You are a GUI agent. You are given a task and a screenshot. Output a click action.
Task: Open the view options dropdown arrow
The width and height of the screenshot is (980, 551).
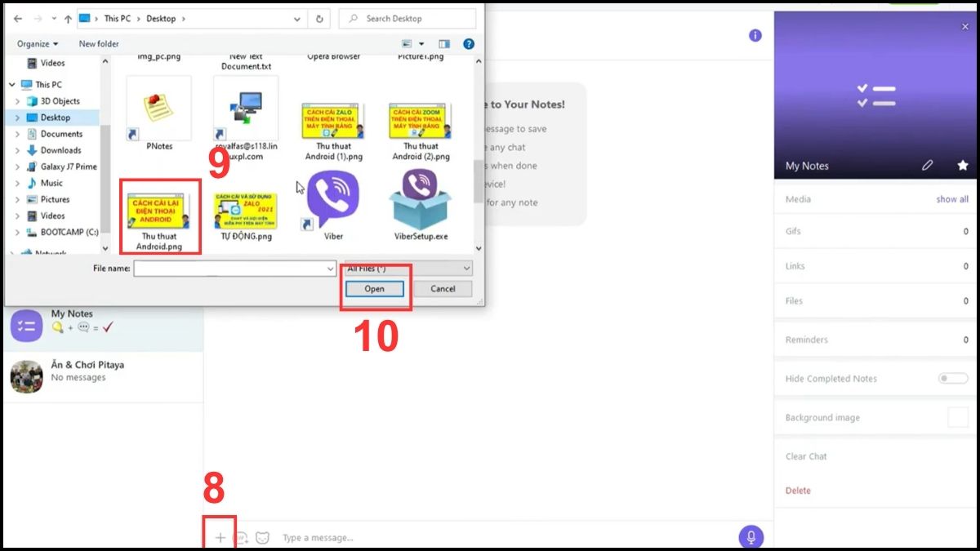point(421,43)
